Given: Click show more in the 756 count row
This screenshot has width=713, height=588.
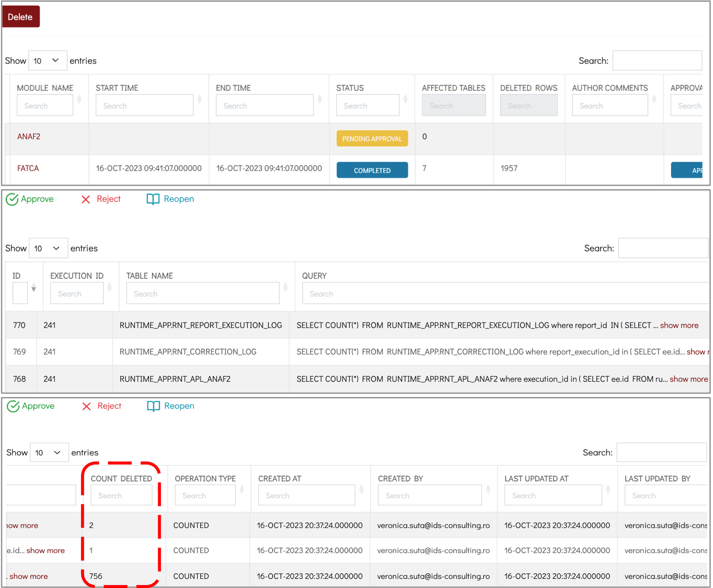Looking at the screenshot, I should point(29,576).
